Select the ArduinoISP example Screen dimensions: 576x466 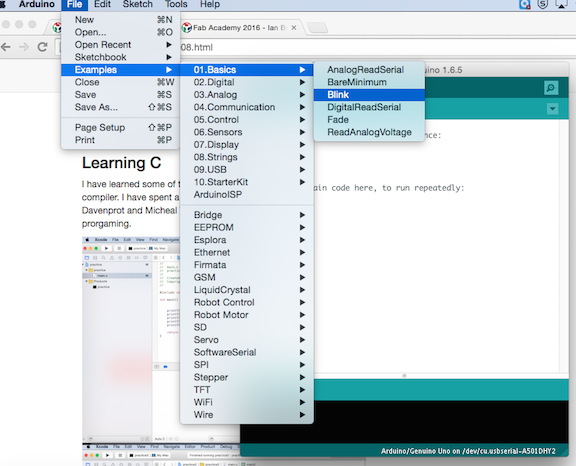(247, 195)
